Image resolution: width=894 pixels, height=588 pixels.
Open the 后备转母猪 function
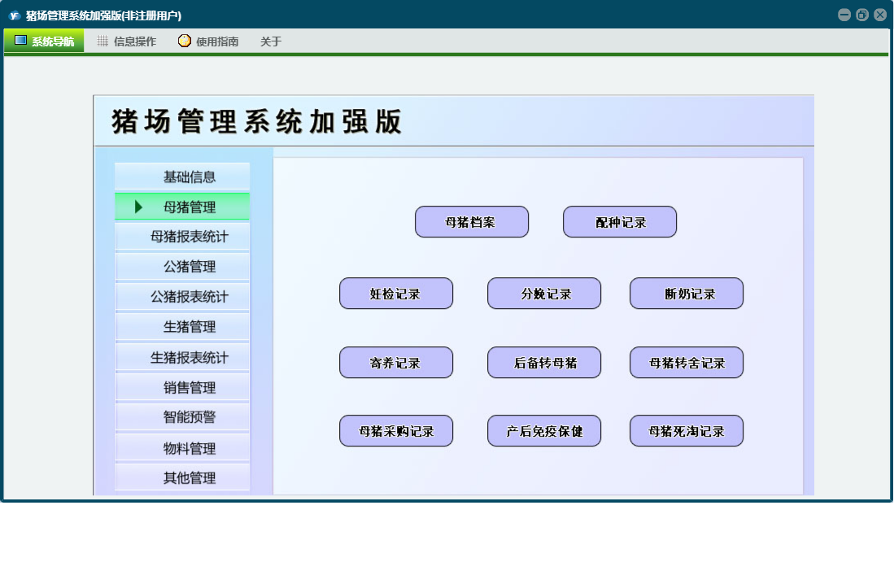coord(544,363)
